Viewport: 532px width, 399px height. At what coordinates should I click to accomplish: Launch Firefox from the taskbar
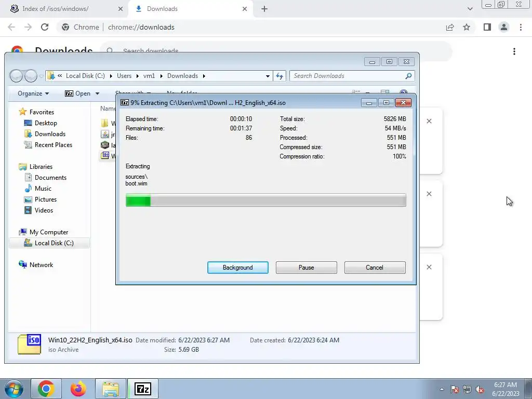tap(78, 389)
